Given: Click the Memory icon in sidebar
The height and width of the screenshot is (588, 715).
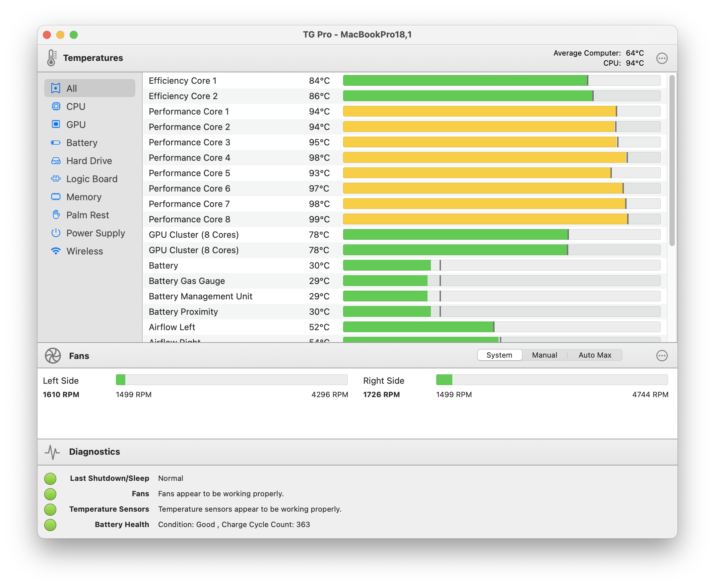Looking at the screenshot, I should [x=56, y=197].
